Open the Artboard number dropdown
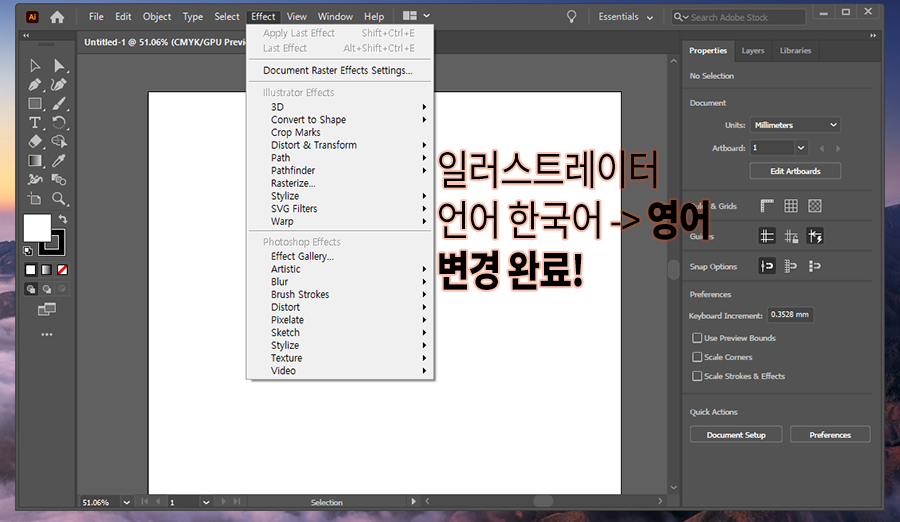Viewport: 900px width, 522px height. [801, 148]
